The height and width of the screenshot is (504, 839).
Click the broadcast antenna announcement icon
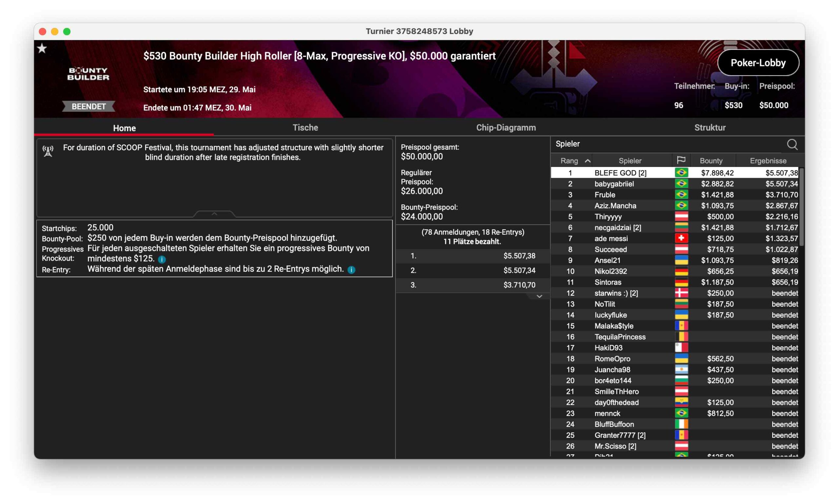[48, 151]
